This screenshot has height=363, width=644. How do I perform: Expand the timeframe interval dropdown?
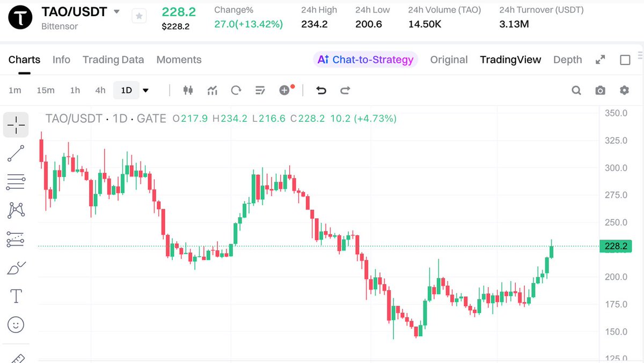point(145,90)
